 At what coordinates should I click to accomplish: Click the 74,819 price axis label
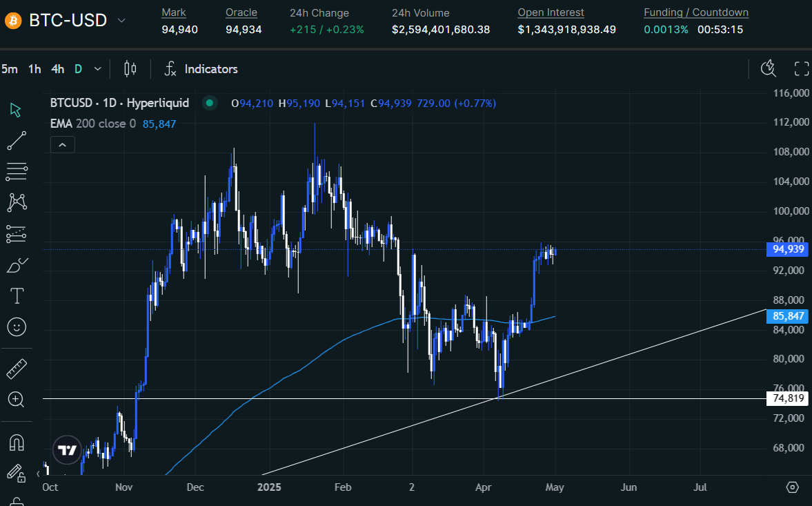coord(788,398)
